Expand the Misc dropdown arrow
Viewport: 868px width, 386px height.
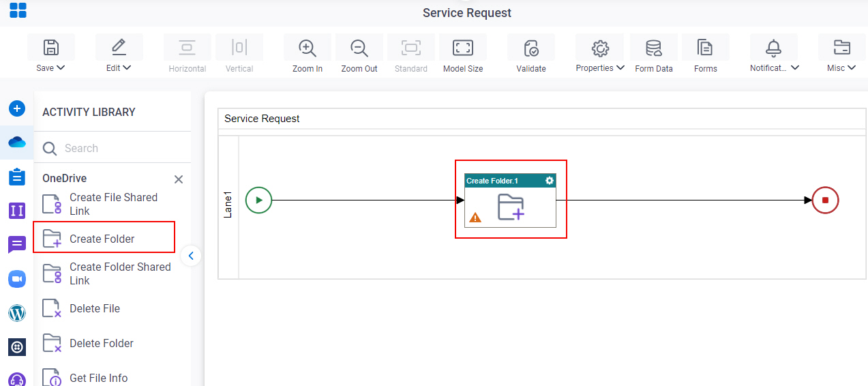852,68
